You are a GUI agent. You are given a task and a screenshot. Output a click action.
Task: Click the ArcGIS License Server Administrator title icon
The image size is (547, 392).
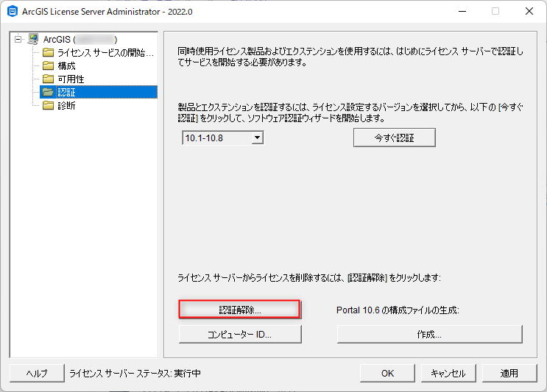(x=13, y=11)
